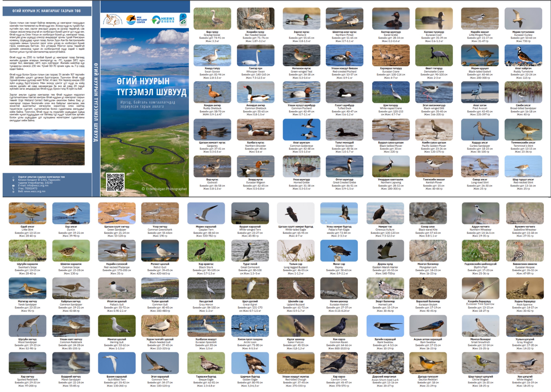Click the HKBWS logo

click(x=163, y=20)
